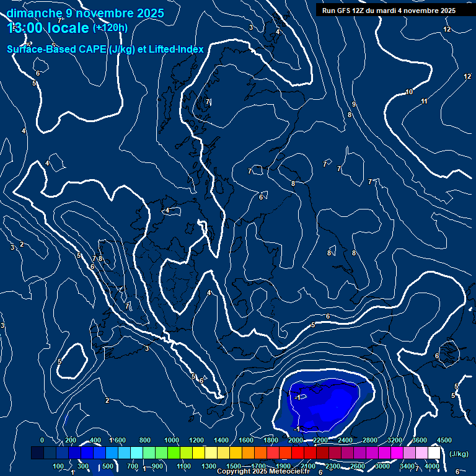Pick the red 2000 J/kg legend swatch
Viewport: 476px width, 476px height.
click(297, 454)
